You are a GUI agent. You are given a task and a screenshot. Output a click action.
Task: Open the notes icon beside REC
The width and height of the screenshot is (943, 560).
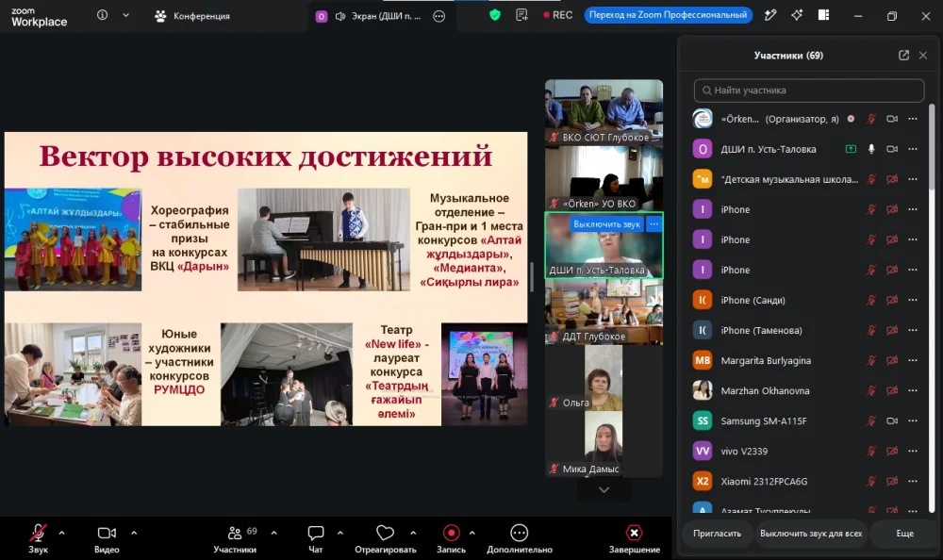pyautogui.click(x=521, y=15)
